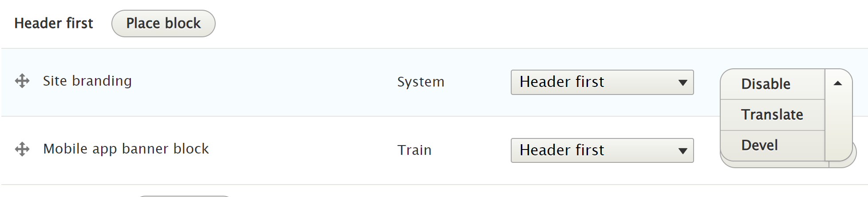Click the Mobile app banner block drag handle
This screenshot has width=868, height=197.
[22, 149]
